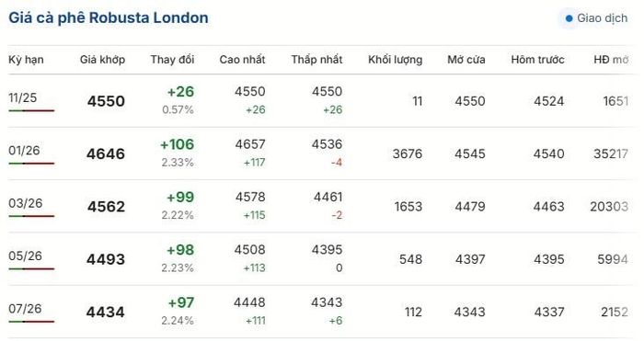Image resolution: width=644 pixels, height=341 pixels.
Task: Click the Giá cà phê Robusta London title
Action: 109,18
